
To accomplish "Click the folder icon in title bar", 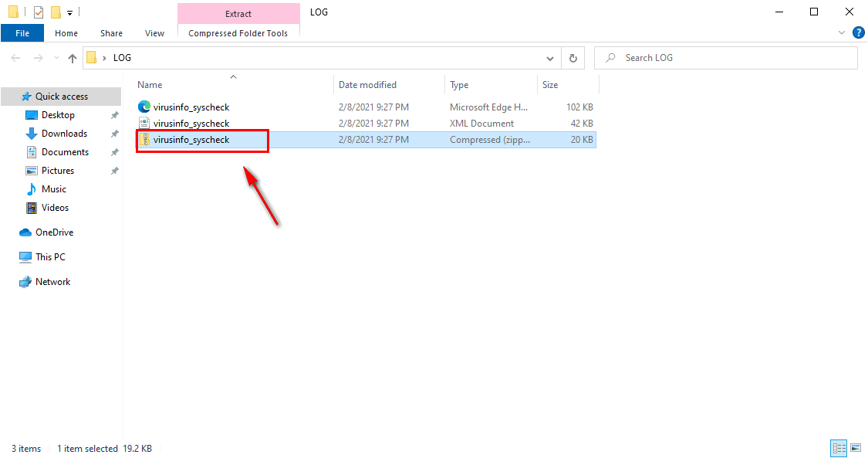I will pos(14,12).
